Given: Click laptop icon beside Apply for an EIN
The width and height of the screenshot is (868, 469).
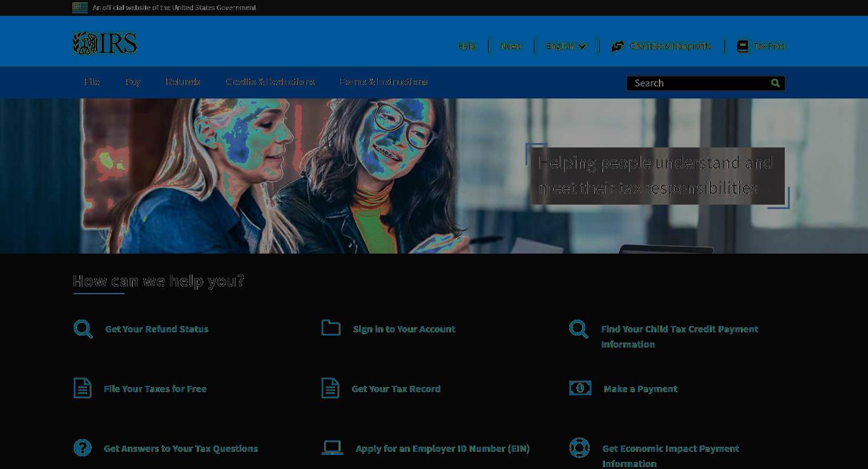Looking at the screenshot, I should [x=332, y=448].
